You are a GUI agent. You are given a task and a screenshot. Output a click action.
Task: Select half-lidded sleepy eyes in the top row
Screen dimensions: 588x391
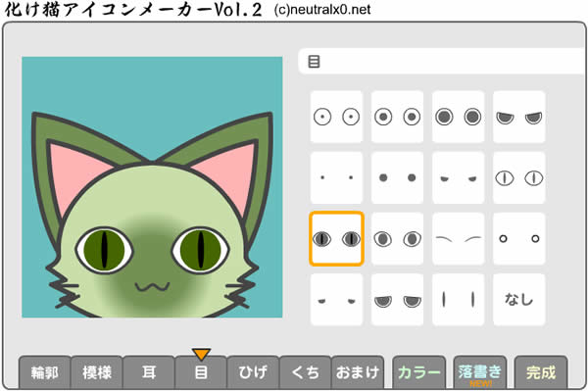[519, 117]
